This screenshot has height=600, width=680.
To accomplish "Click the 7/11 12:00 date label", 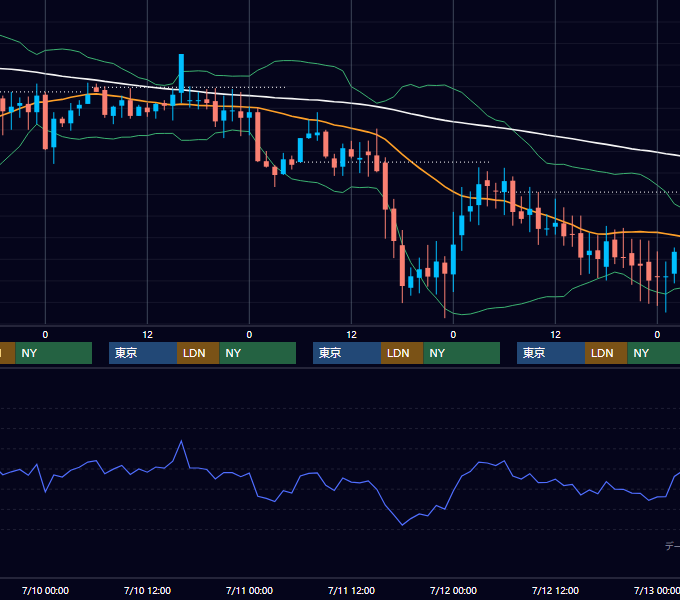I will 351,590.
